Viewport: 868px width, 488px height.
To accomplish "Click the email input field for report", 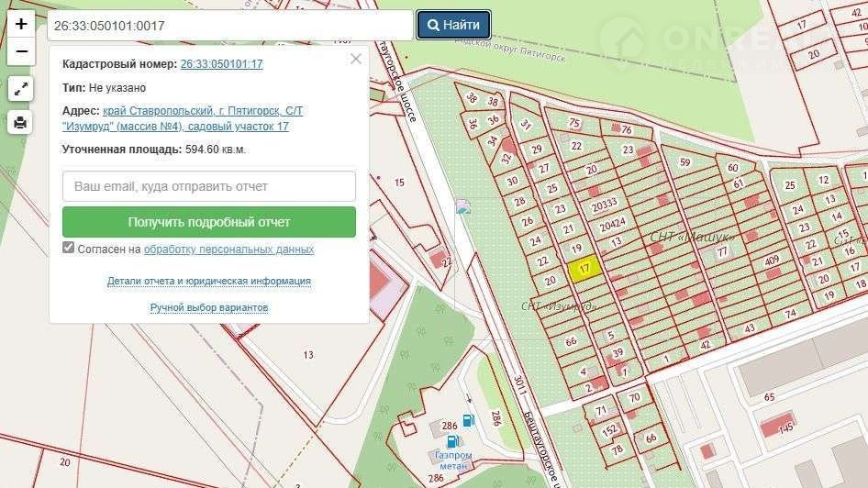I will coord(209,186).
